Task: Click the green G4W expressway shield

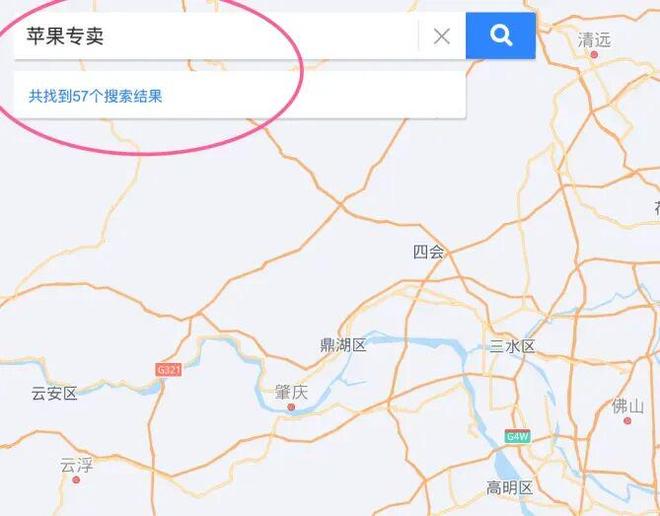Action: pos(517,436)
